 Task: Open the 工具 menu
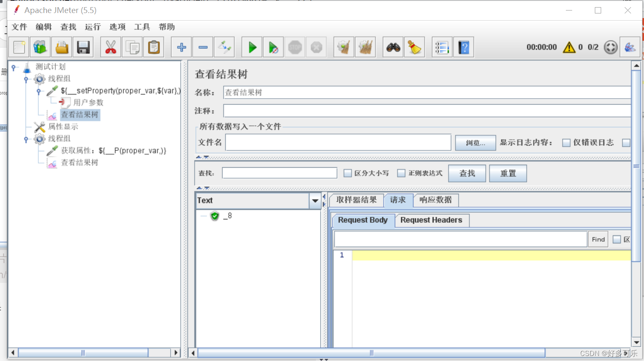click(x=142, y=27)
